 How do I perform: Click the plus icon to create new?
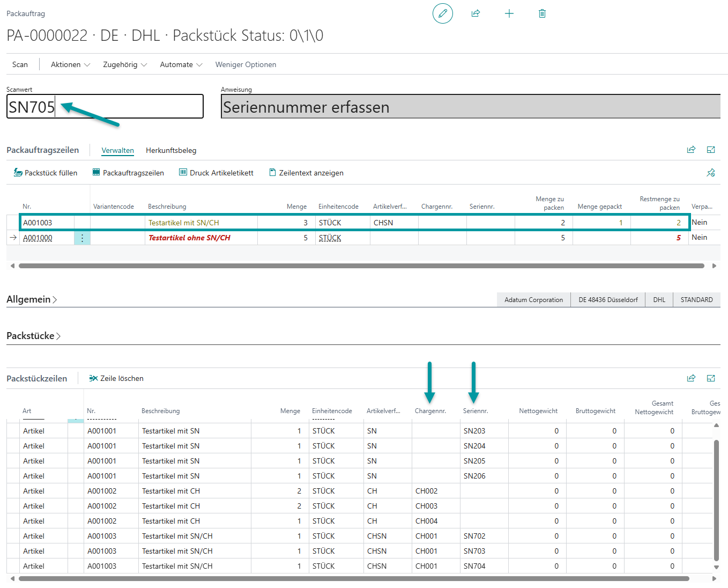pos(509,13)
